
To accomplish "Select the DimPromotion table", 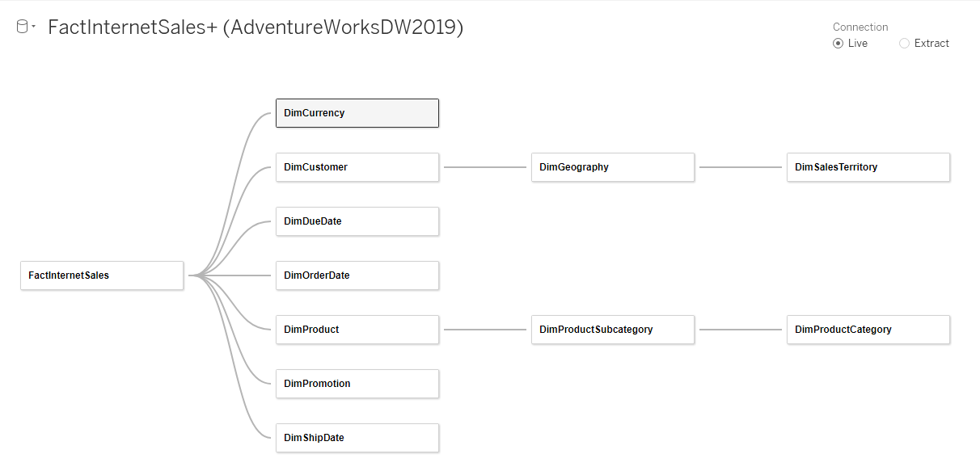I will (357, 384).
